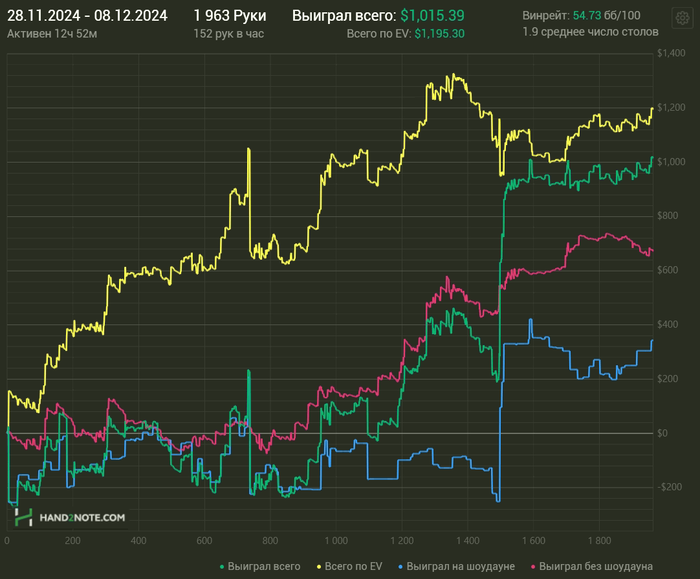Click winrate value '54.73'

(587, 16)
